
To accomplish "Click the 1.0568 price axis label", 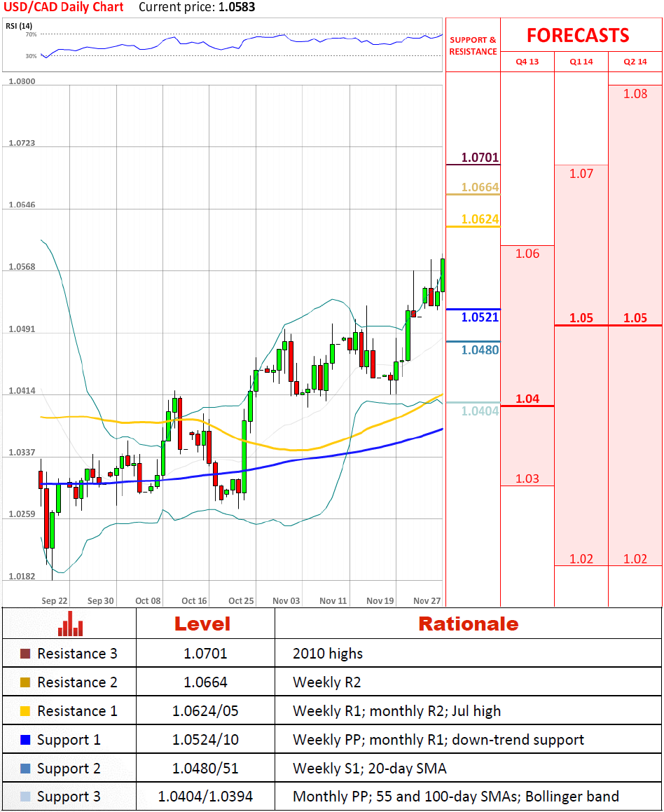I will (x=22, y=267).
